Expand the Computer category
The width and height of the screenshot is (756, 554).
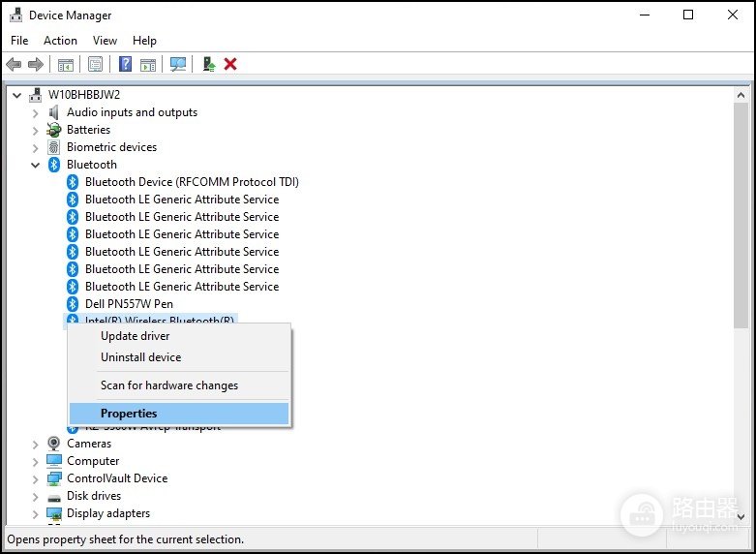click(35, 461)
